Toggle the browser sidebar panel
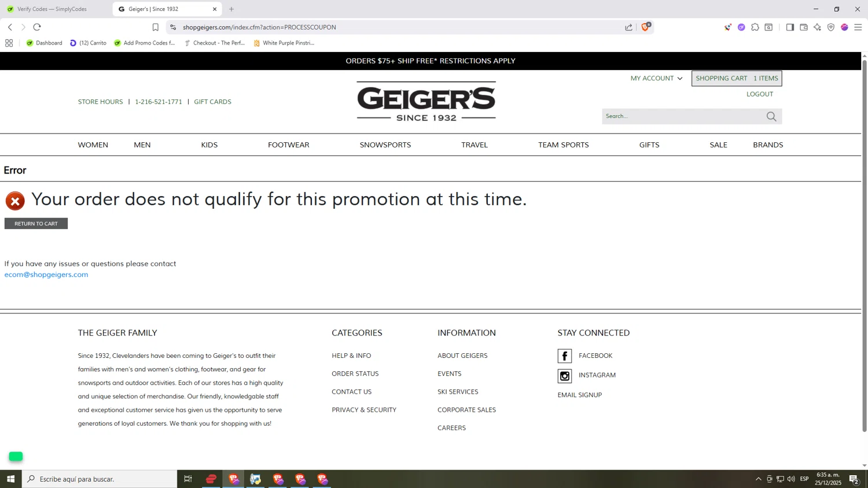This screenshot has height=488, width=868. pyautogui.click(x=790, y=27)
